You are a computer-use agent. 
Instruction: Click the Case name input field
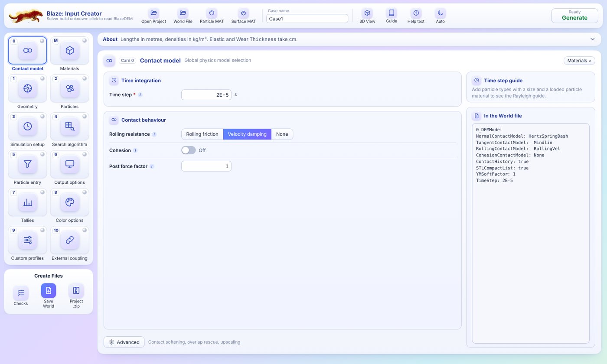pos(307,19)
